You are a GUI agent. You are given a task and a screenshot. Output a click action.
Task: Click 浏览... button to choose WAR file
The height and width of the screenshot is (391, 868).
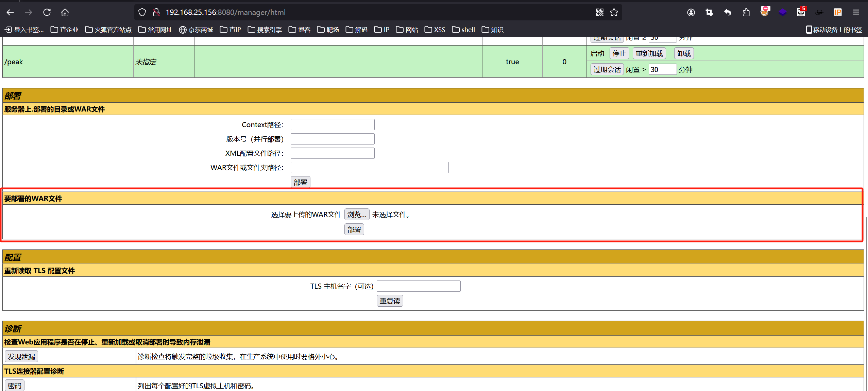(357, 215)
